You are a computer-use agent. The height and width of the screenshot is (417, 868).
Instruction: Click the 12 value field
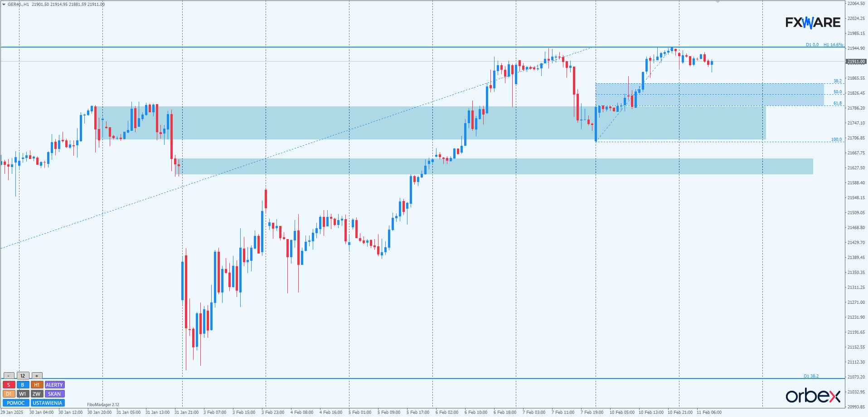[x=23, y=376]
